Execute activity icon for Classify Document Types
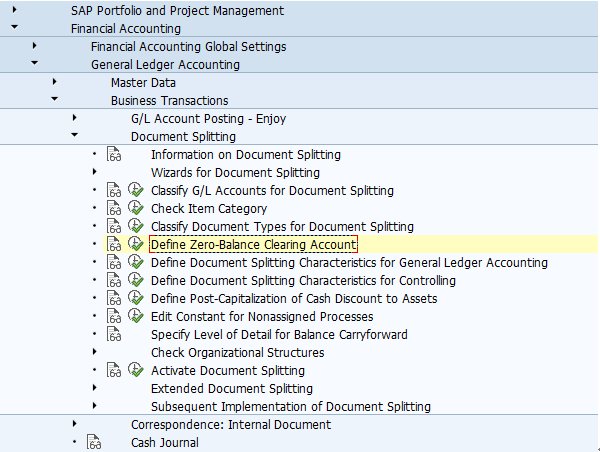This screenshot has width=600, height=452. [135, 226]
